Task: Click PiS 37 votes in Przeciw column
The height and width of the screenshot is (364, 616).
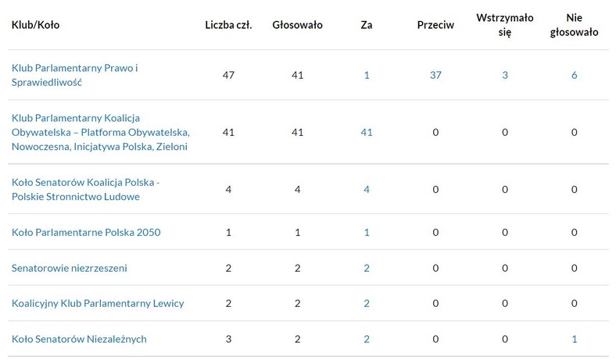Action: pos(435,75)
